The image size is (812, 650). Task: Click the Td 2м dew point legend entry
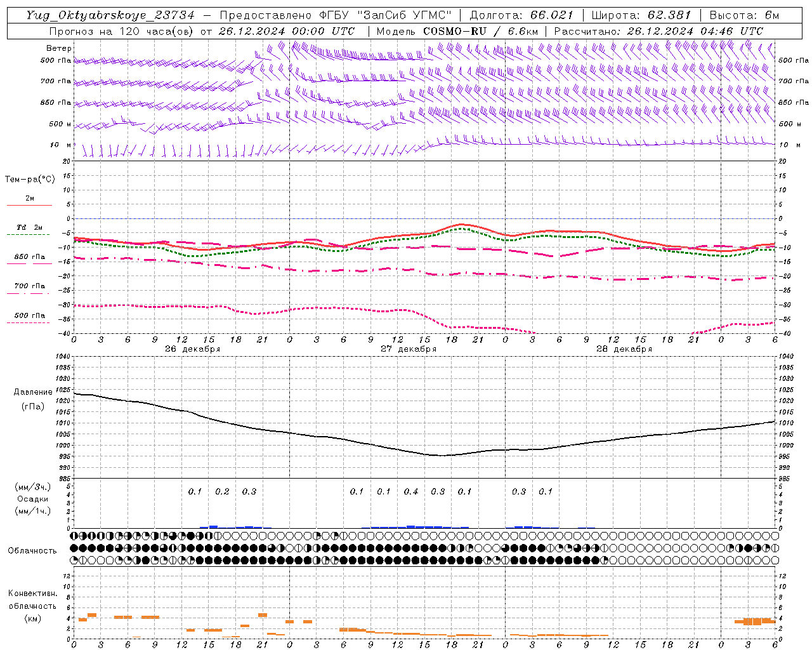29,227
